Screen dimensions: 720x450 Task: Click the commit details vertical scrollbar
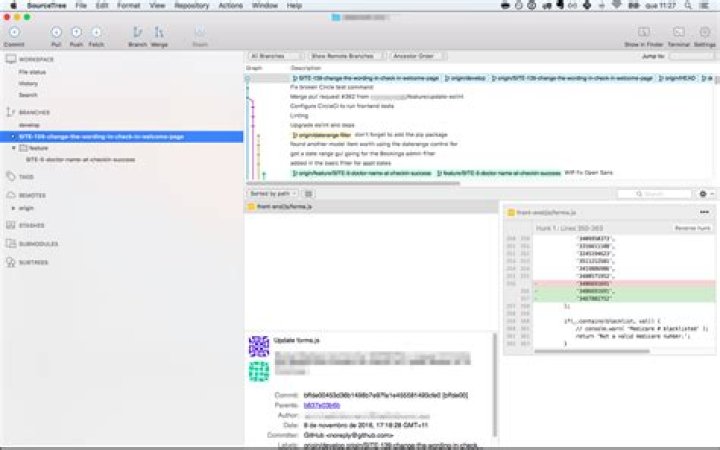pyautogui.click(x=495, y=384)
